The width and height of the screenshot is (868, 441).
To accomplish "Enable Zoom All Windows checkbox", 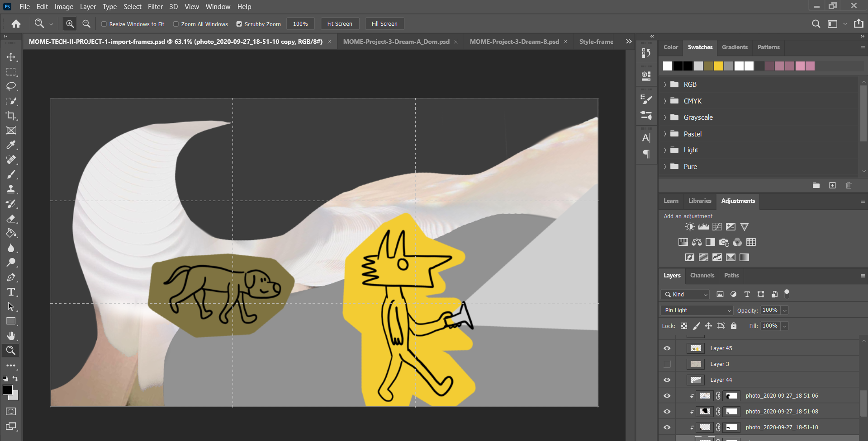I will coord(176,24).
